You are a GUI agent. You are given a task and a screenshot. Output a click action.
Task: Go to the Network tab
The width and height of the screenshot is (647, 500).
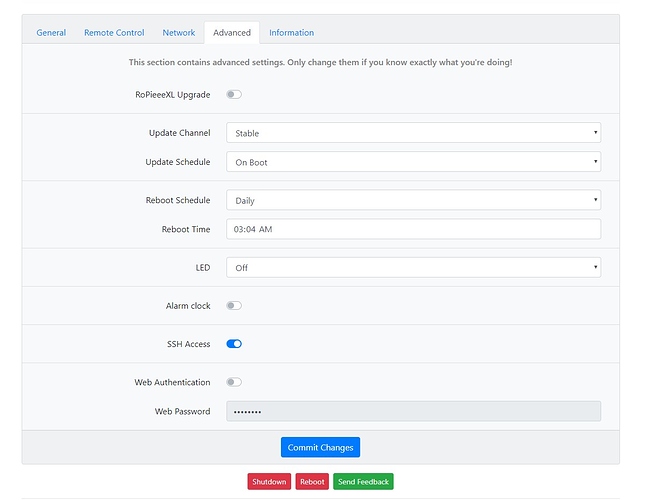[178, 33]
